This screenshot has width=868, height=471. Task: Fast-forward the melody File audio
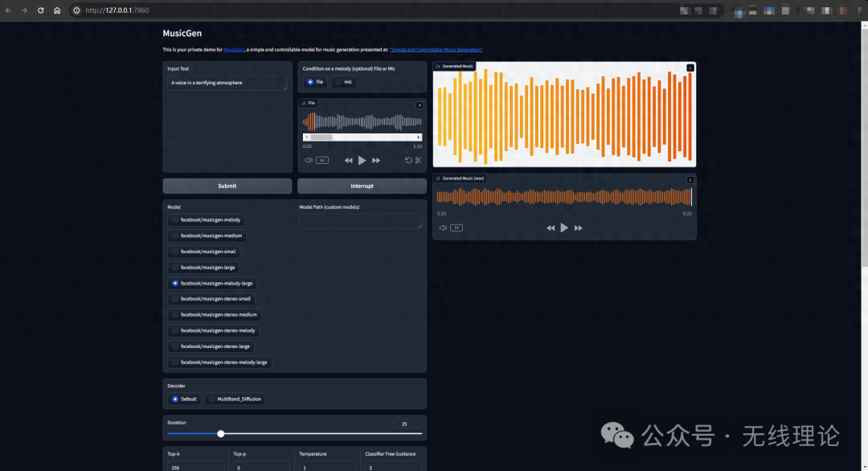376,161
